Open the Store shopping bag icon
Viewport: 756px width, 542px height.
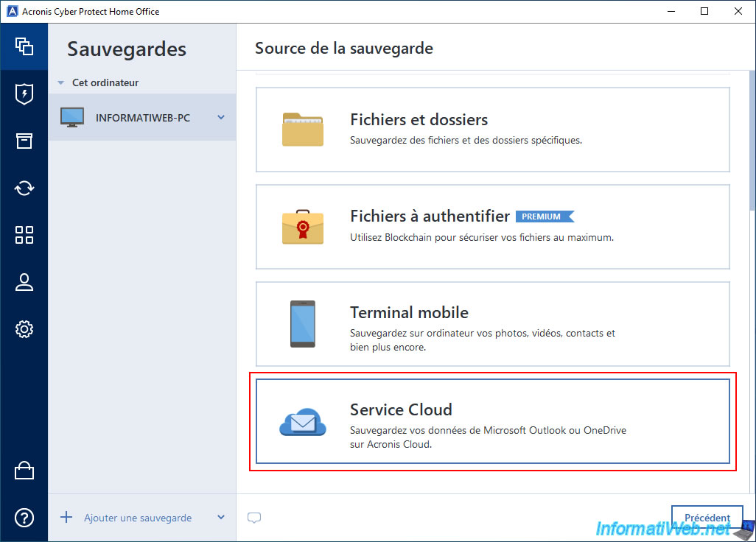(24, 471)
